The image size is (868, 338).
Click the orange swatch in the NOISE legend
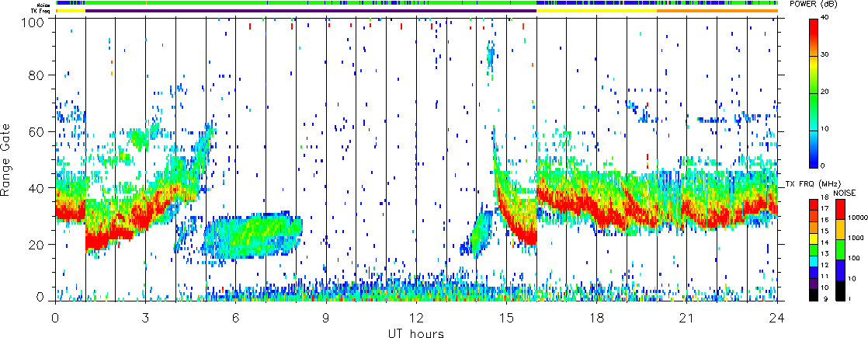(840, 229)
